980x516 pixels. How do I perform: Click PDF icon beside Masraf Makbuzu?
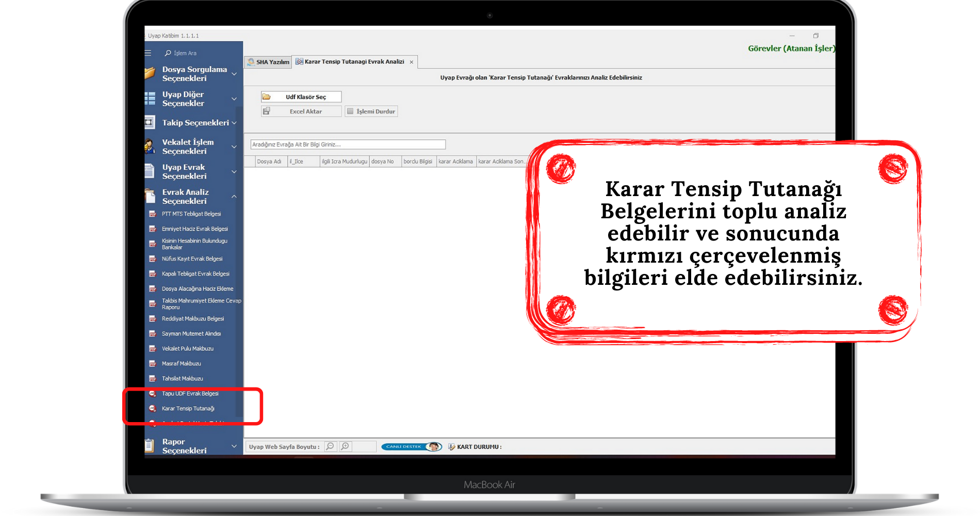(x=152, y=363)
